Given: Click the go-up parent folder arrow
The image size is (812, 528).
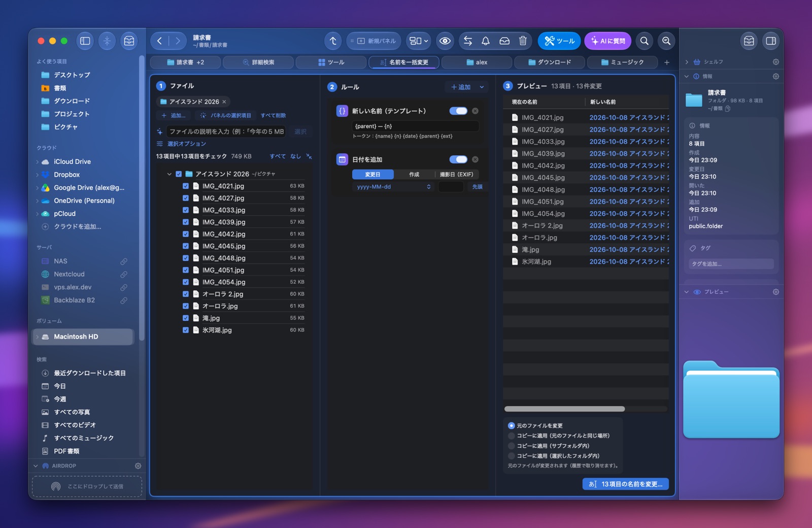Looking at the screenshot, I should pyautogui.click(x=333, y=41).
